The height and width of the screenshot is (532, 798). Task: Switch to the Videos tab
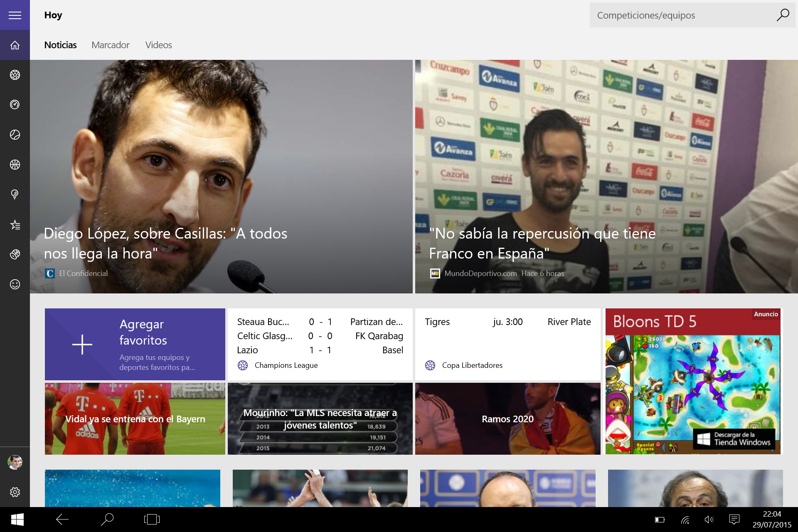[158, 45]
